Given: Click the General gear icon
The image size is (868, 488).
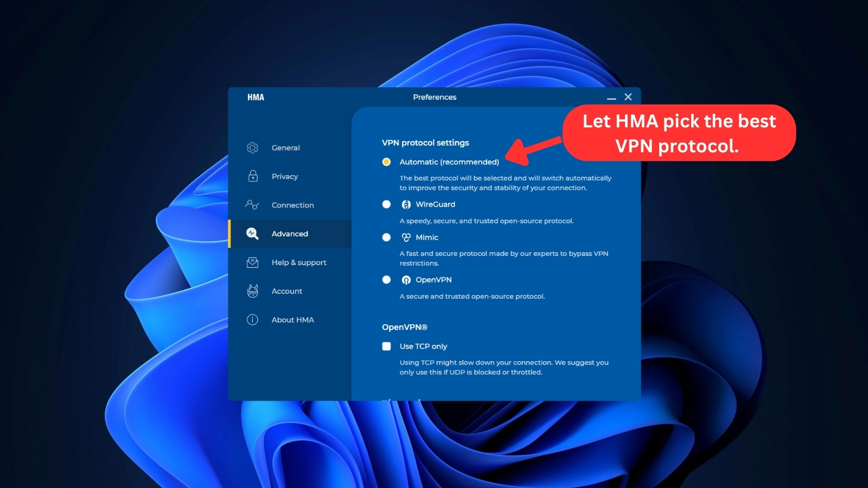Looking at the screenshot, I should click(252, 147).
